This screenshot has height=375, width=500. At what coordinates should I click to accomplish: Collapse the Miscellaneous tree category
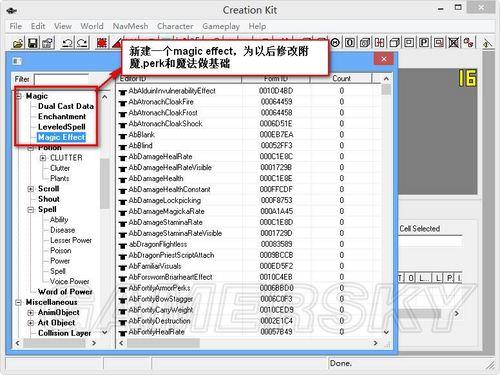(x=19, y=303)
